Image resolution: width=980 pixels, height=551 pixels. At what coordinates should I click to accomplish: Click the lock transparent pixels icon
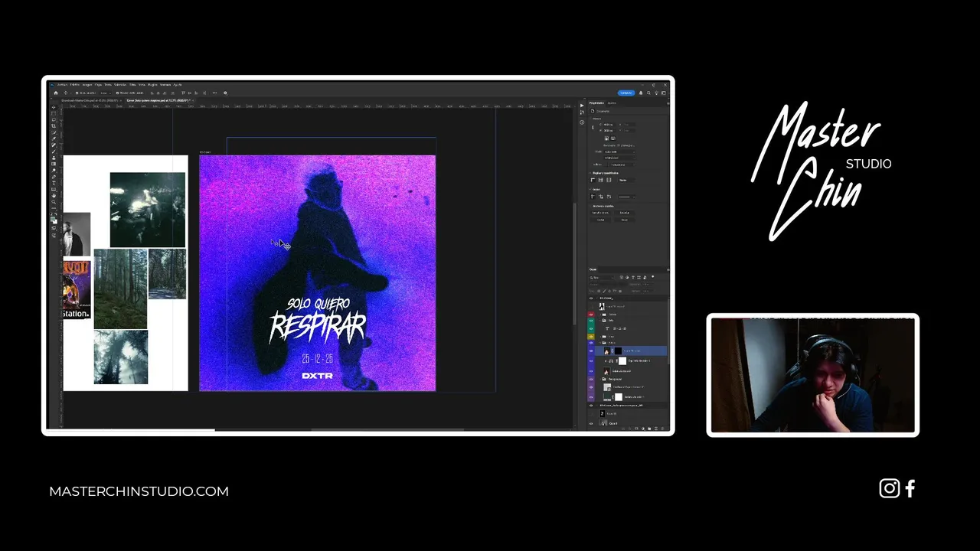click(599, 292)
